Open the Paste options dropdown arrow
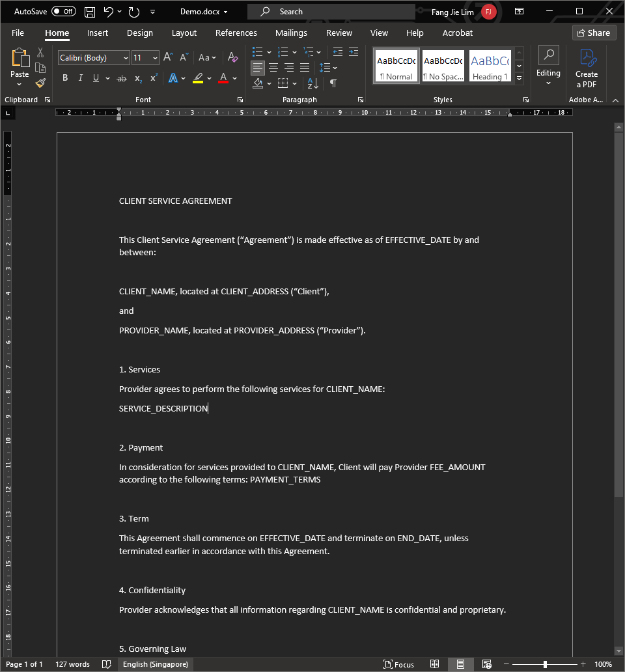625x672 pixels. tap(20, 84)
